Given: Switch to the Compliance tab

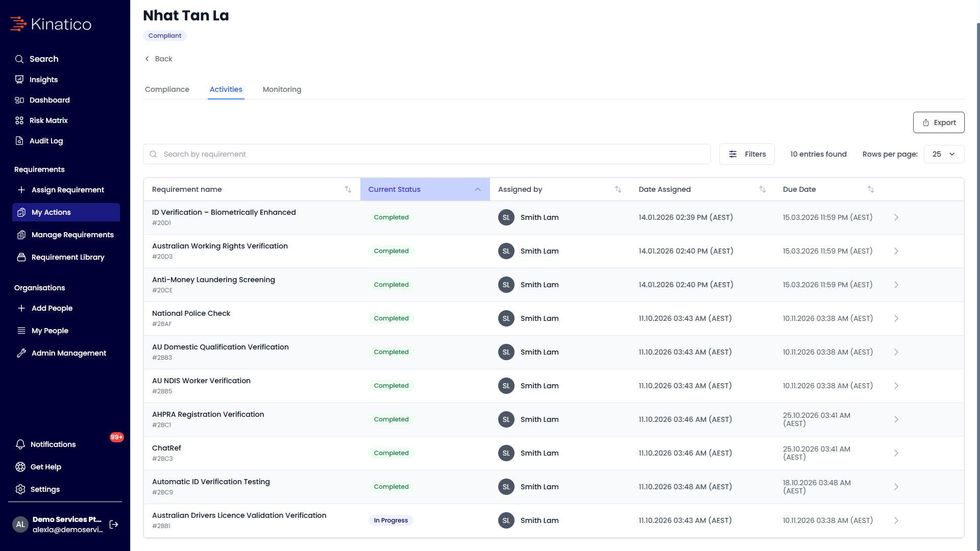Looking at the screenshot, I should pyautogui.click(x=167, y=89).
